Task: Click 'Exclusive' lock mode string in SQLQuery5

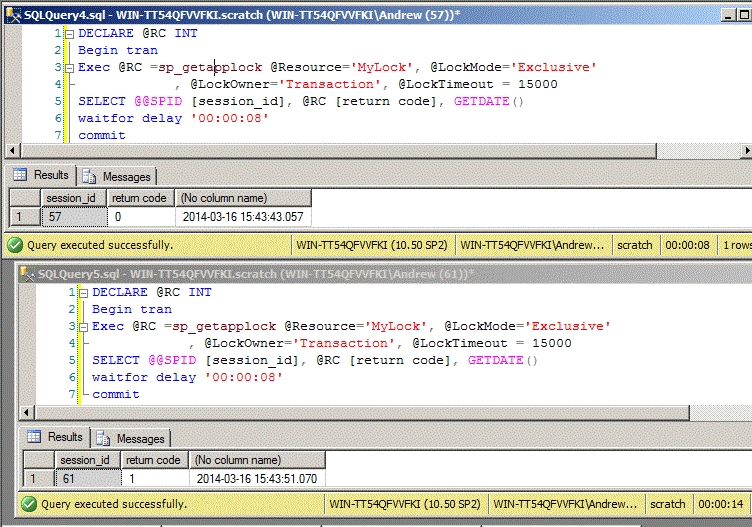Action: tap(568, 326)
